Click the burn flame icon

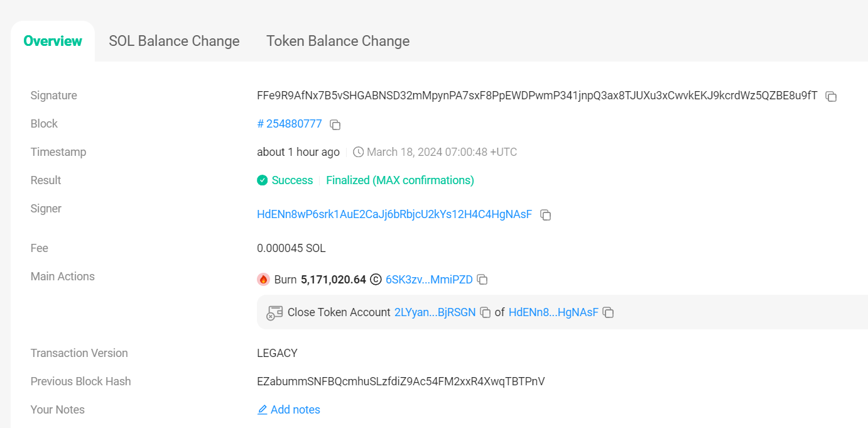[x=263, y=280]
